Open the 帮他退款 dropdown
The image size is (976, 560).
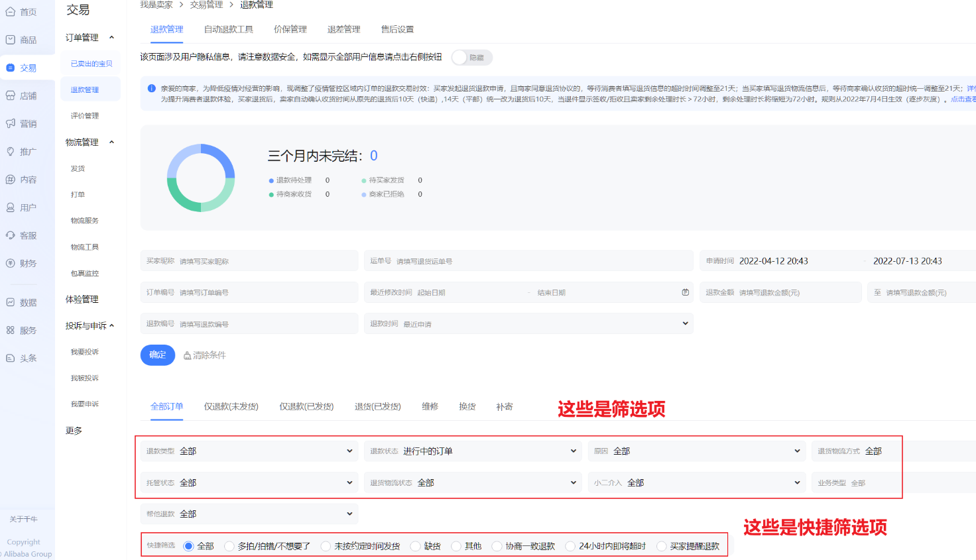249,514
